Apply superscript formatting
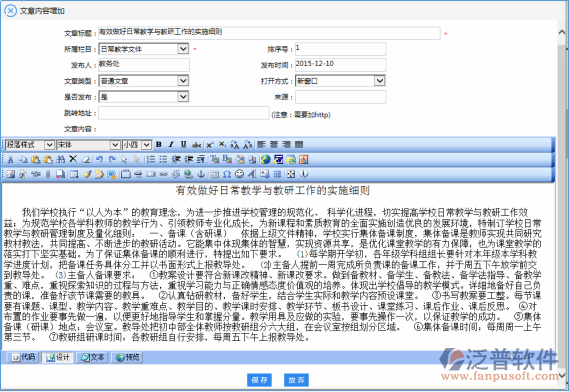Viewport: 569px width, 392px height. pos(209,145)
